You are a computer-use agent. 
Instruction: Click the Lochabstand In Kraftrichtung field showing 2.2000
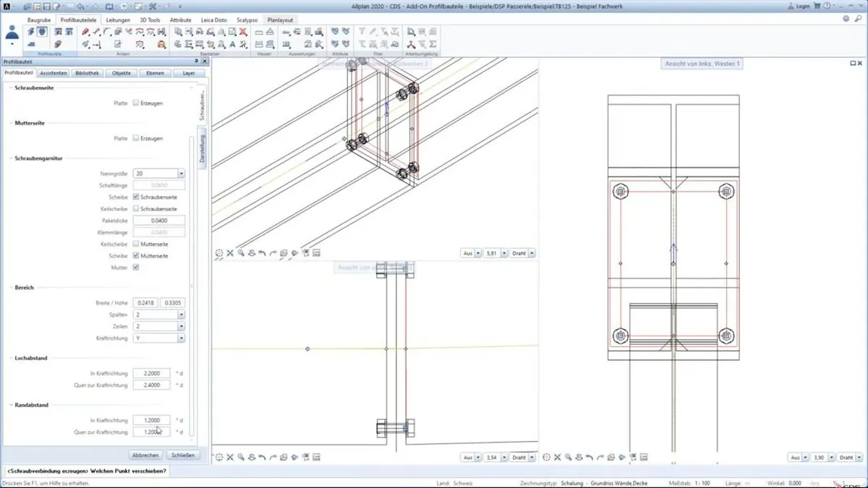pyautogui.click(x=152, y=373)
